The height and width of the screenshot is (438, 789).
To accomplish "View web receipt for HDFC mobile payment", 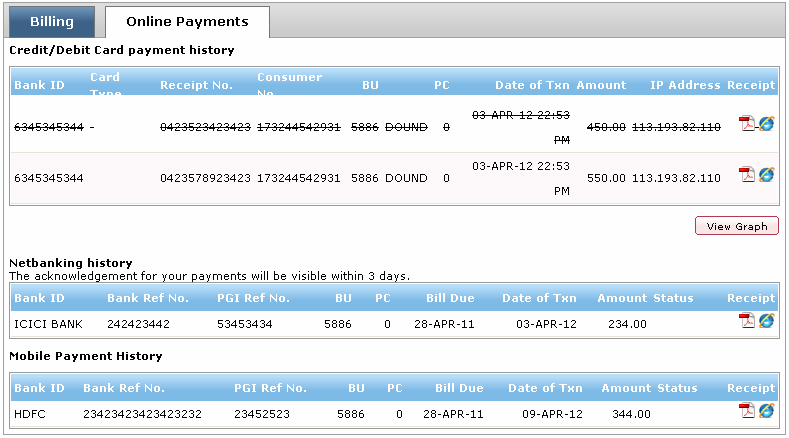I will 767,411.
